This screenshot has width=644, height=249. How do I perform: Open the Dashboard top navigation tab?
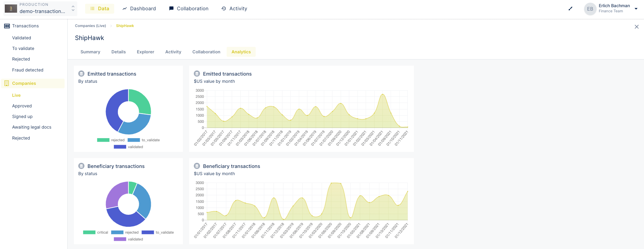click(x=139, y=9)
